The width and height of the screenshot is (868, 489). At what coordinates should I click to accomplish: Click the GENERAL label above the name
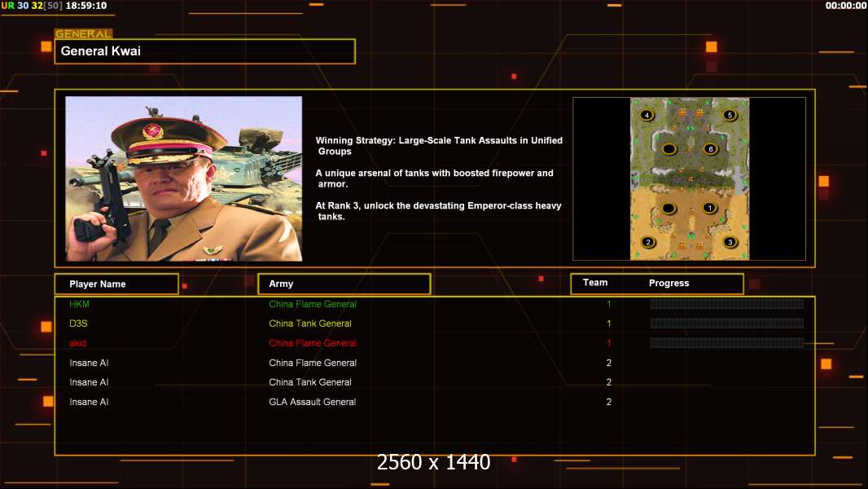pos(84,33)
